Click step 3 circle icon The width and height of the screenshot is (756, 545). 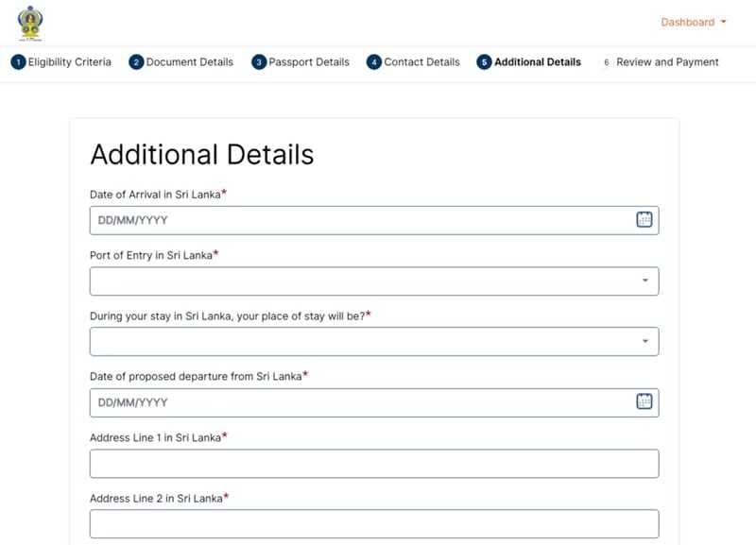point(259,62)
